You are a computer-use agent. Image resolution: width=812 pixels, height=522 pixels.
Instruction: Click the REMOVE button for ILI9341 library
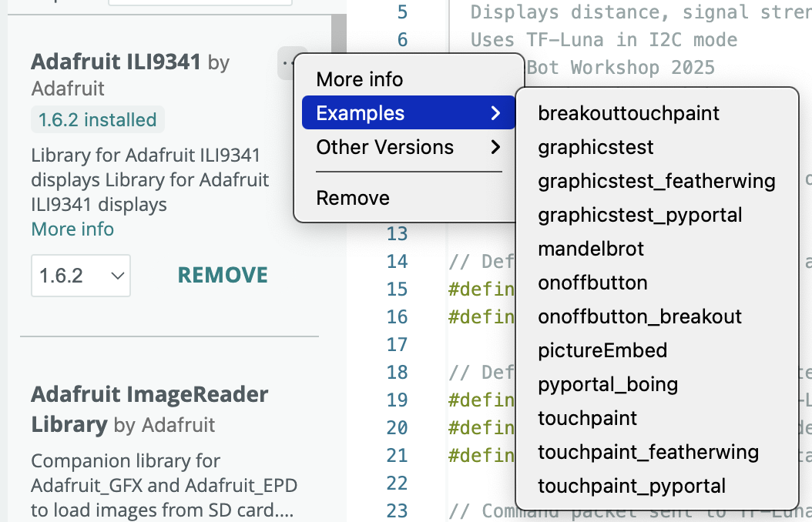(223, 276)
